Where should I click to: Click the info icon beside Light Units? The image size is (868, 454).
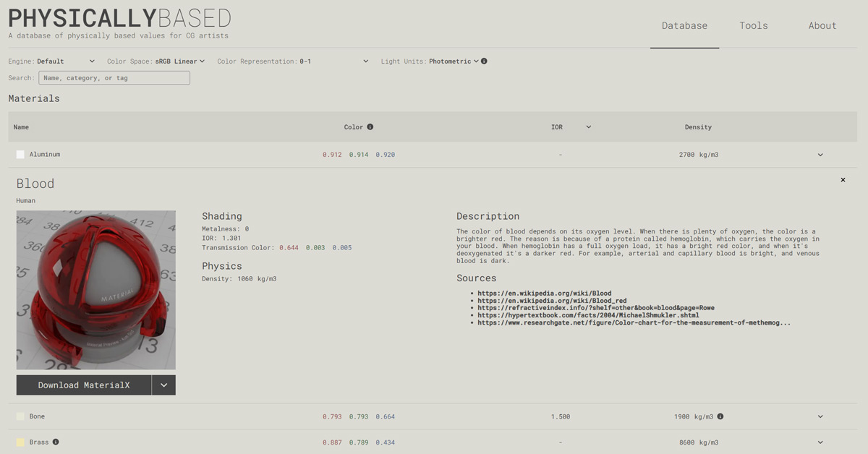tap(484, 61)
